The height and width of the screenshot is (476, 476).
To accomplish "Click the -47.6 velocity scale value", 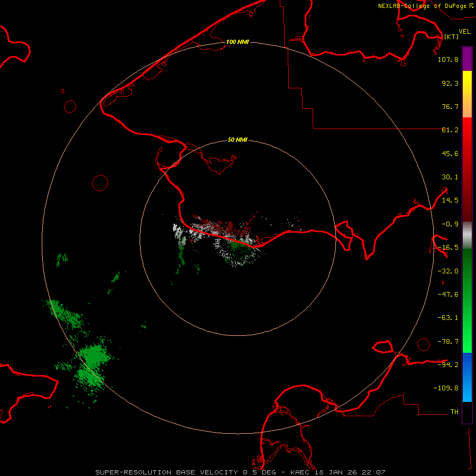I will tap(448, 295).
